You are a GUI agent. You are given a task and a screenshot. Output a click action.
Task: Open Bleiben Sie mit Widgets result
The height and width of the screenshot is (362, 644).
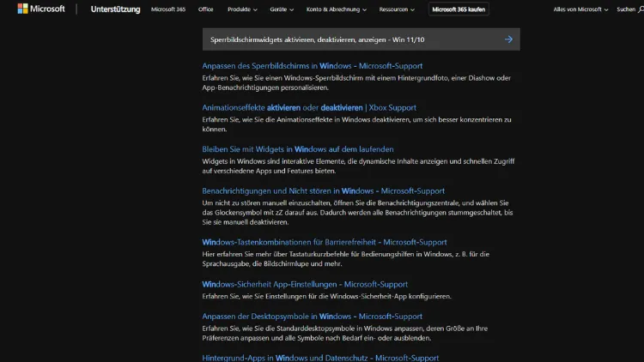click(298, 149)
